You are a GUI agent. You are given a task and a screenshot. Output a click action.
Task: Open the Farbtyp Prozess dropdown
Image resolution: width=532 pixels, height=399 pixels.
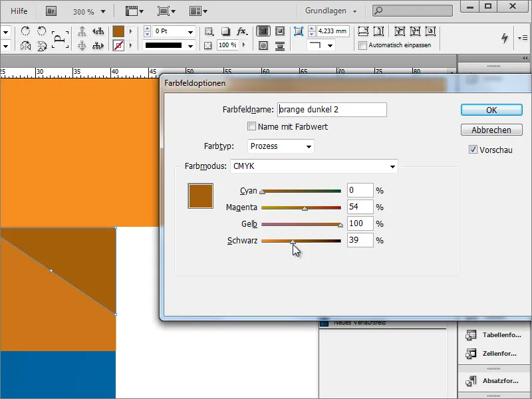(x=281, y=146)
